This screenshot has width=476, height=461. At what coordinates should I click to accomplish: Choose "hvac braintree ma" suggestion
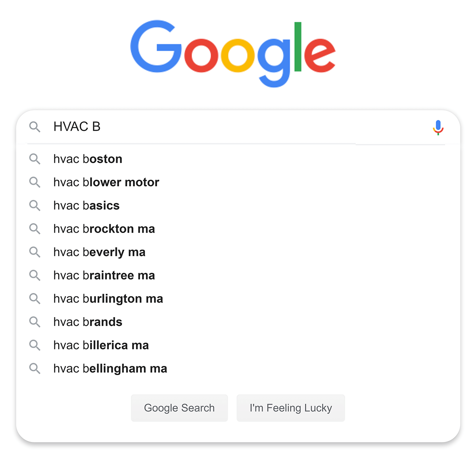[104, 275]
